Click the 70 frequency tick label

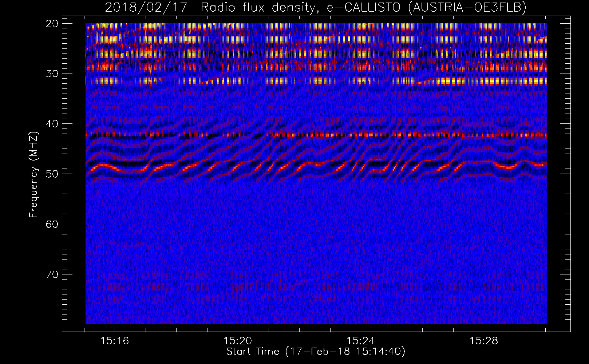pos(52,274)
